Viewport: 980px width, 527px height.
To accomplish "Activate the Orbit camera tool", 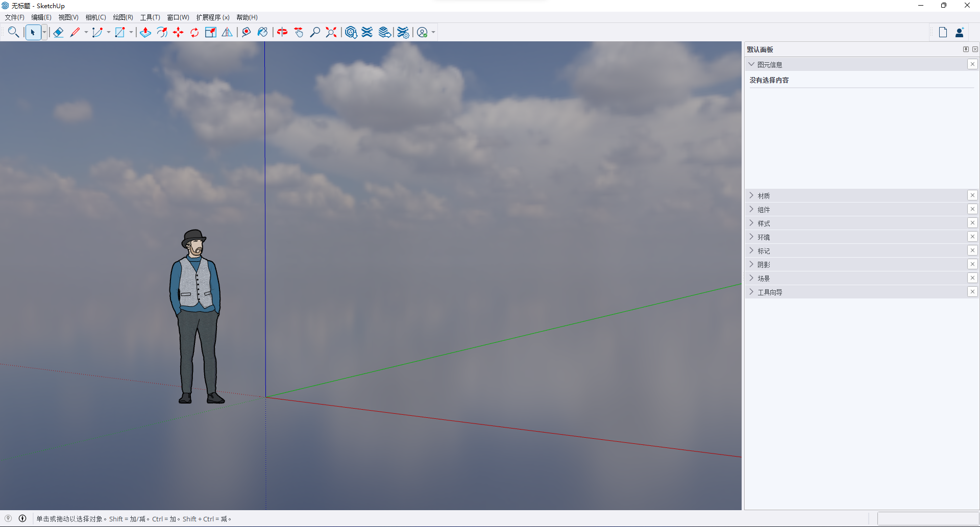I will pos(282,33).
